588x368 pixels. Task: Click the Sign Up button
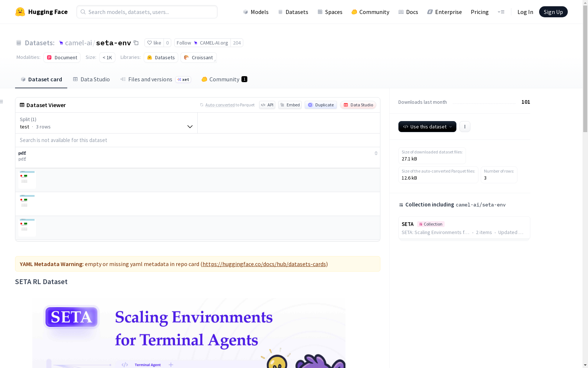[x=553, y=12]
